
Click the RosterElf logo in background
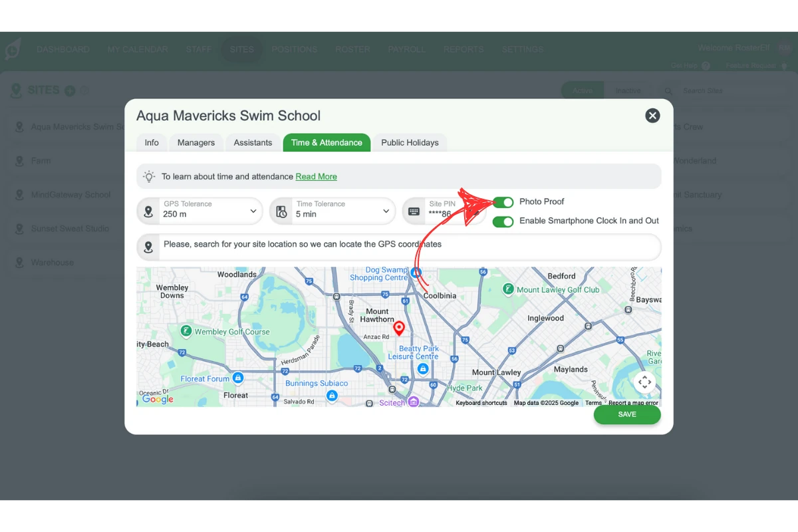(x=13, y=49)
